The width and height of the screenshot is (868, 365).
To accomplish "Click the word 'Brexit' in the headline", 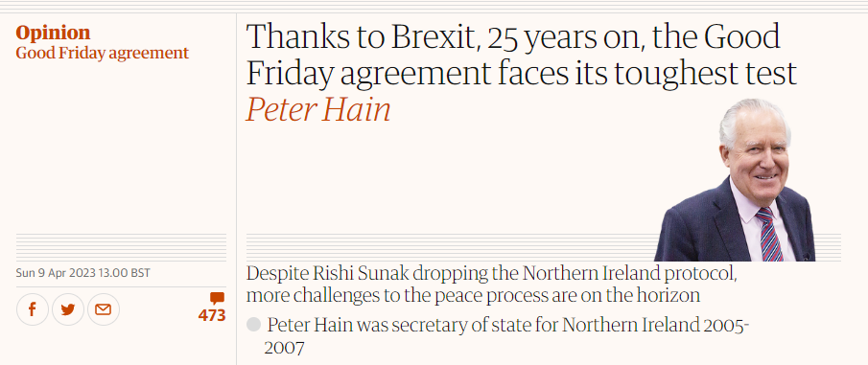I will tap(435, 37).
